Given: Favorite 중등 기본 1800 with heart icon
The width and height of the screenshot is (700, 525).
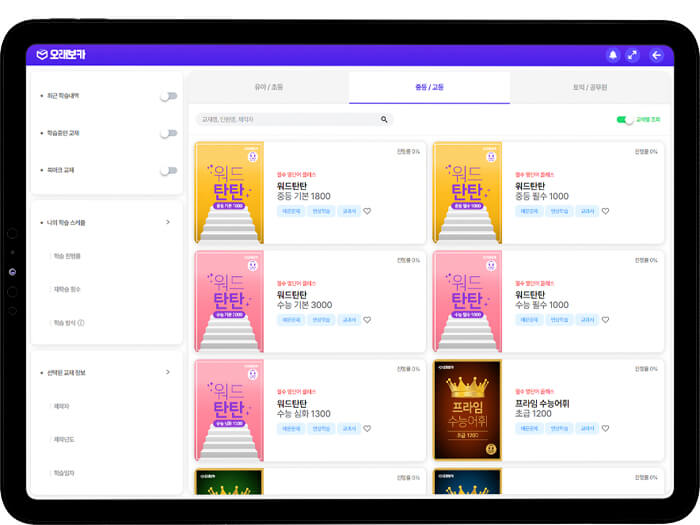Looking at the screenshot, I should 367,211.
